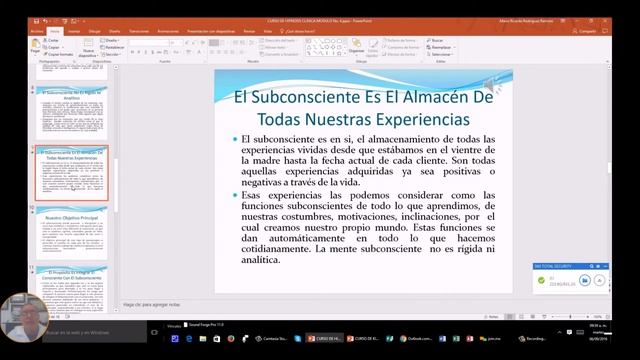Image resolution: width=640 pixels, height=360 pixels.
Task: Click Contorno de forma
Action: (400, 47)
